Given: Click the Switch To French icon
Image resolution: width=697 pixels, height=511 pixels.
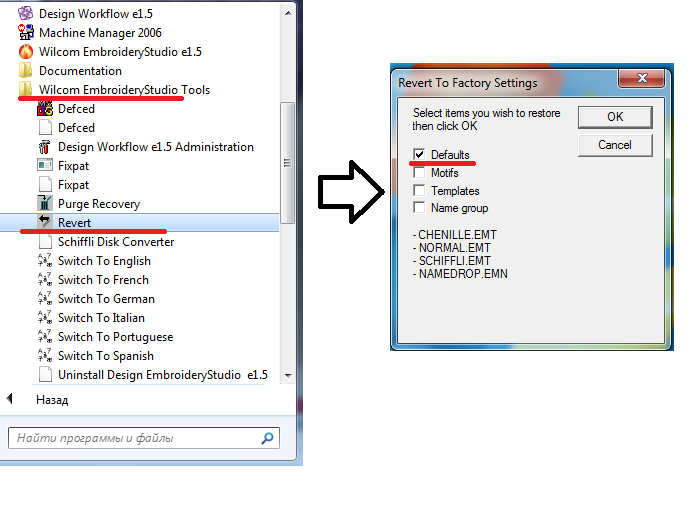Looking at the screenshot, I should pyautogui.click(x=45, y=279).
